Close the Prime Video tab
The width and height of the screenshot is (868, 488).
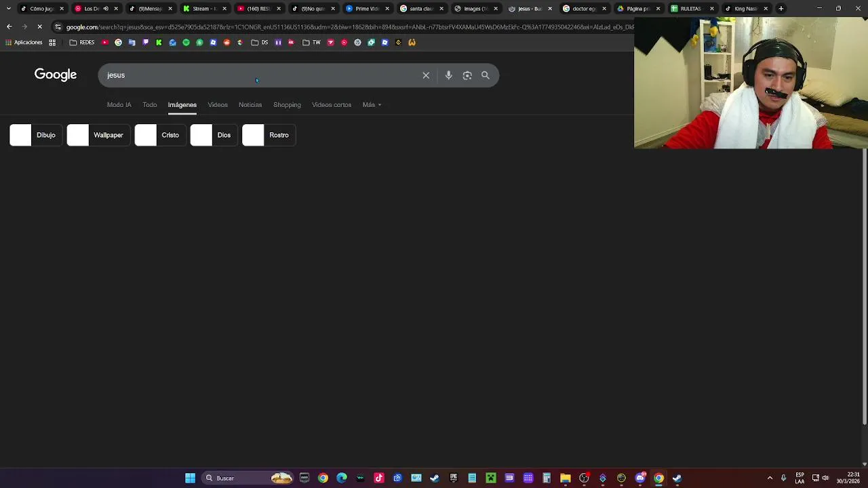click(x=387, y=9)
